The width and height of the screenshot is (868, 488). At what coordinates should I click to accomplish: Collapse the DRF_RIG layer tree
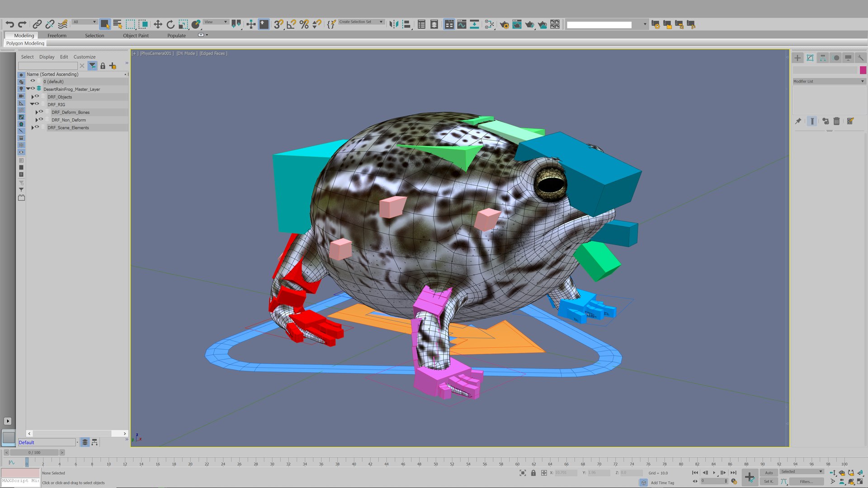pyautogui.click(x=32, y=104)
